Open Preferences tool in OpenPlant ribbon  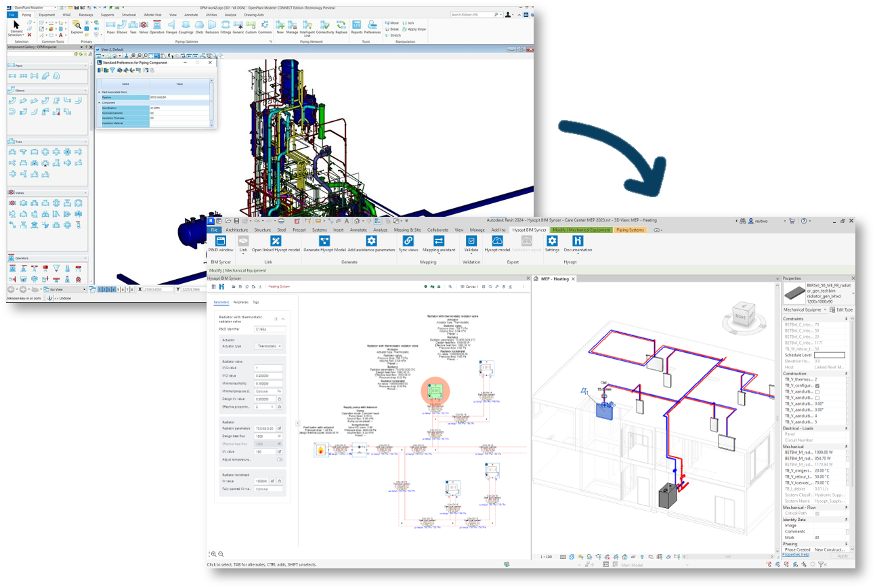coord(372,26)
